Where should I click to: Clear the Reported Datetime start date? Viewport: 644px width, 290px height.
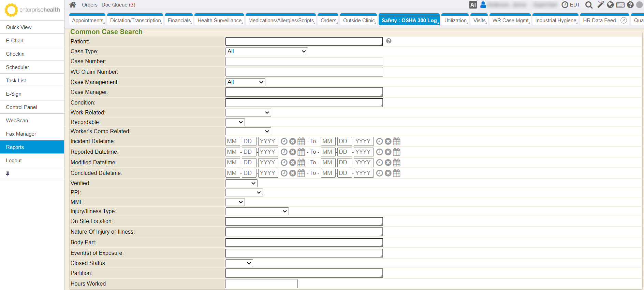pos(293,152)
